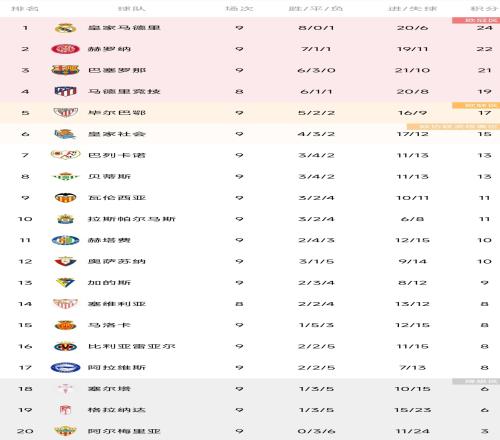The width and height of the screenshot is (500, 440).
Task: Open the 巴列卡诺 team name link
Action: pos(117,155)
